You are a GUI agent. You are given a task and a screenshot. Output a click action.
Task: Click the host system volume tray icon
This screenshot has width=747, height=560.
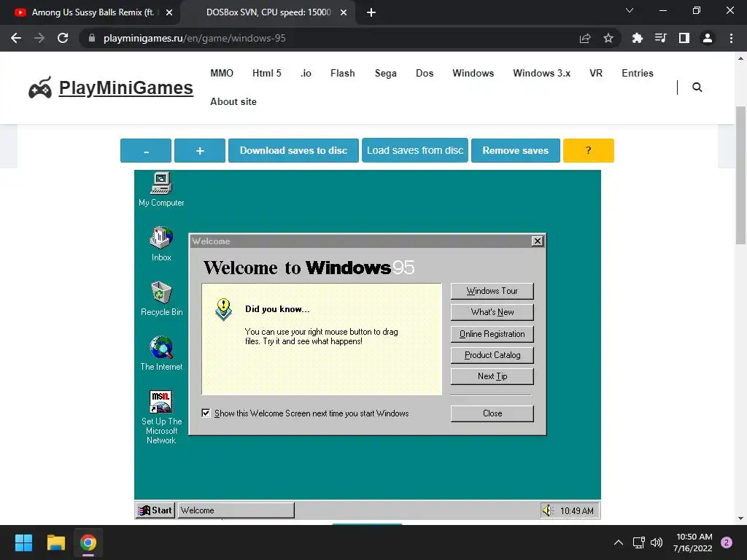657,542
